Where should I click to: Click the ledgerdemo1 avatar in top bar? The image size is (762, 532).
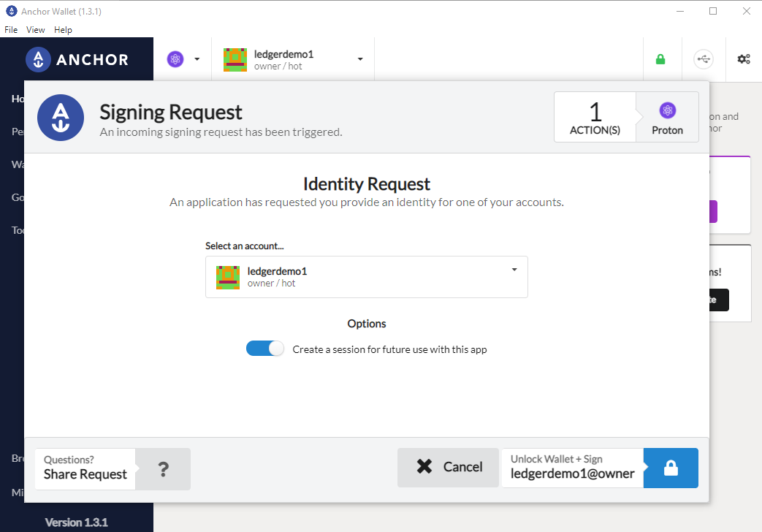235,59
